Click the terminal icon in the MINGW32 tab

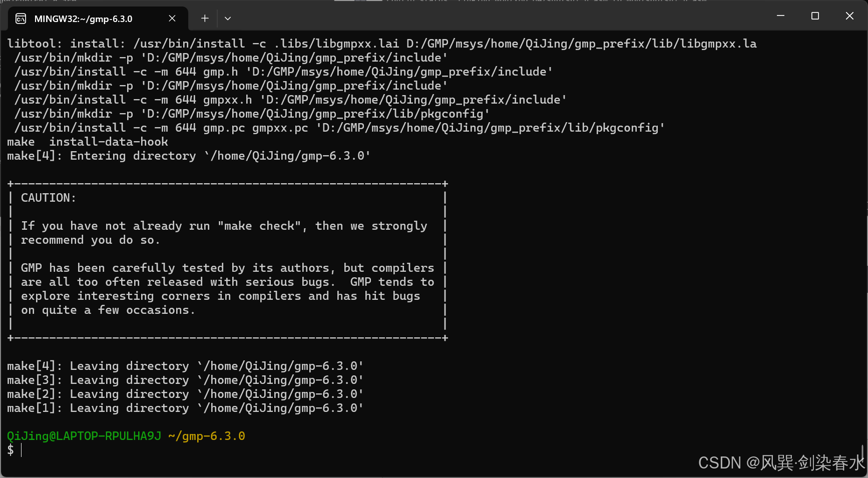(21, 19)
